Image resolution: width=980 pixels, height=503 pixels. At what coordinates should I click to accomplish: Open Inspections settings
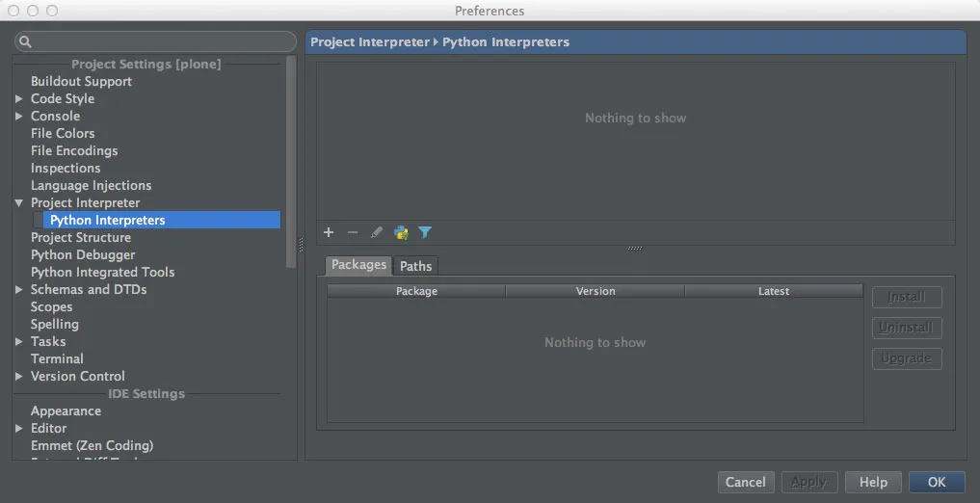[x=66, y=168]
